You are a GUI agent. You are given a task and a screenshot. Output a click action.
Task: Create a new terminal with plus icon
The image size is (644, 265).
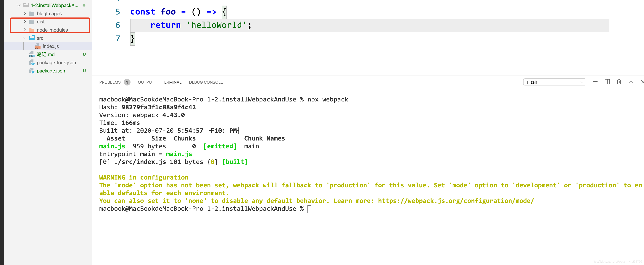coord(595,82)
